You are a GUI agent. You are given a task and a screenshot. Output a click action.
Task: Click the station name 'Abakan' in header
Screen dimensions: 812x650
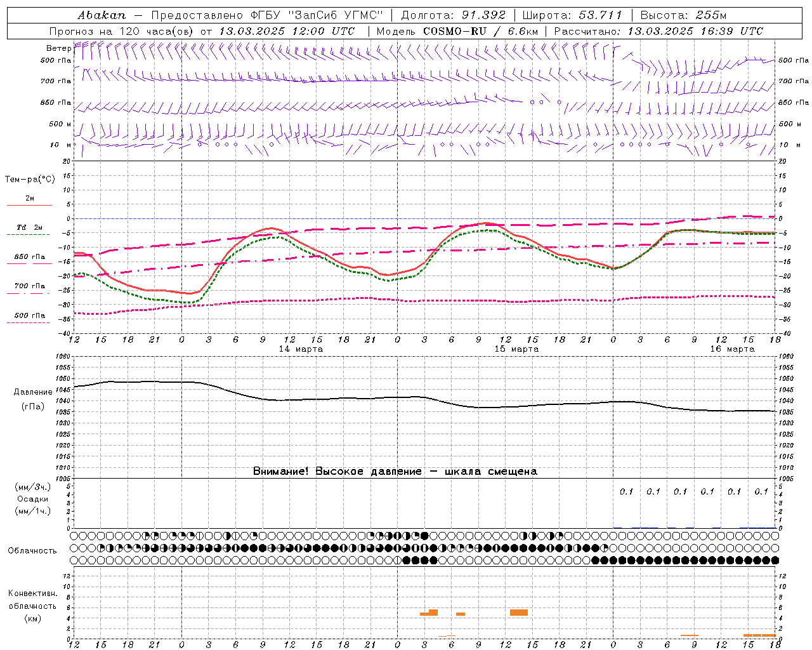101,15
